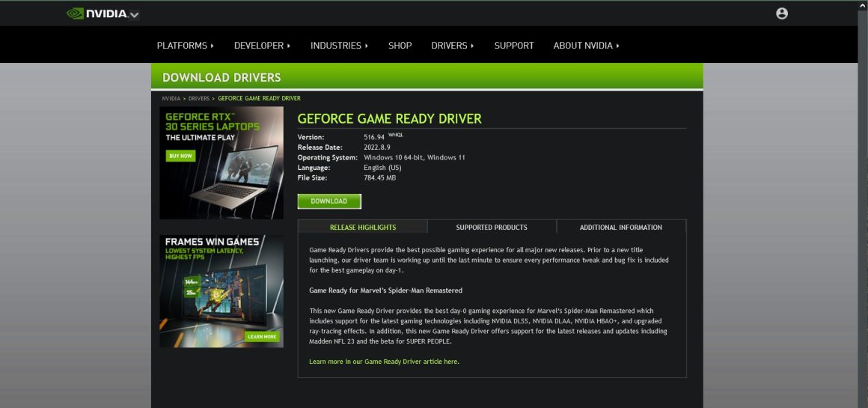Open the Developer menu
Screen dimensions: 868x408
click(263, 46)
